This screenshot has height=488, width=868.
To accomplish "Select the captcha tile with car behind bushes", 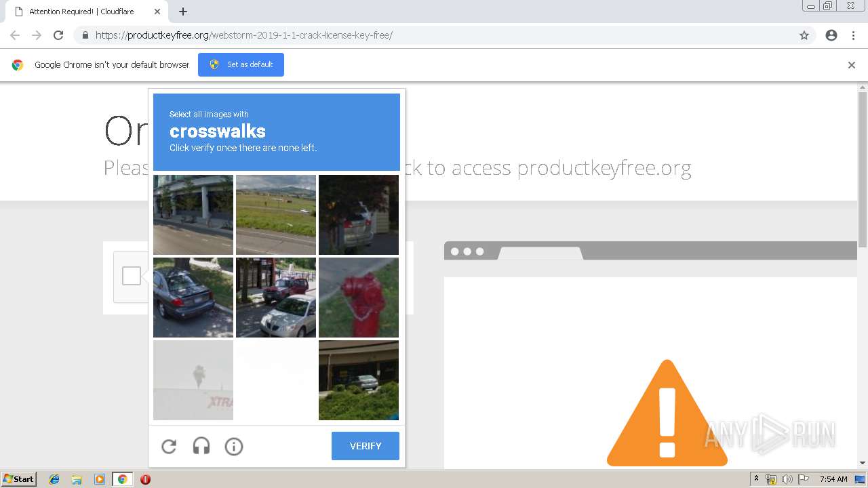I will pos(359,380).
